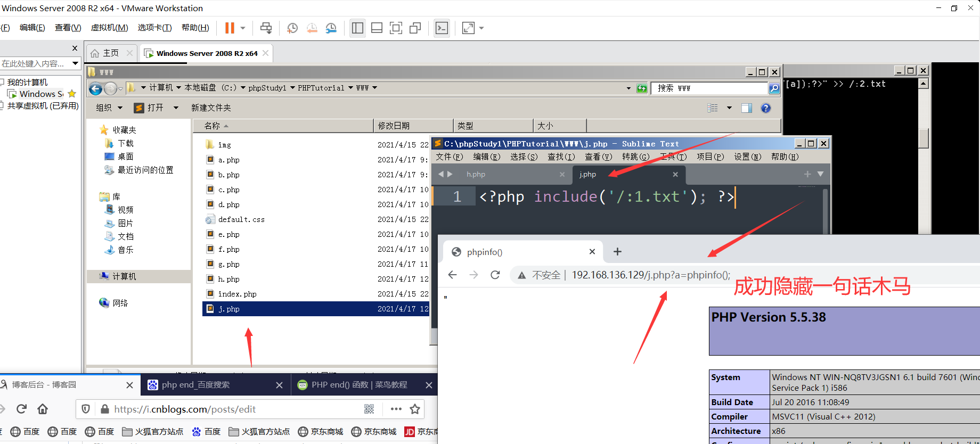Take a VM snapshot with the clock icon
This screenshot has height=444, width=980.
(292, 28)
